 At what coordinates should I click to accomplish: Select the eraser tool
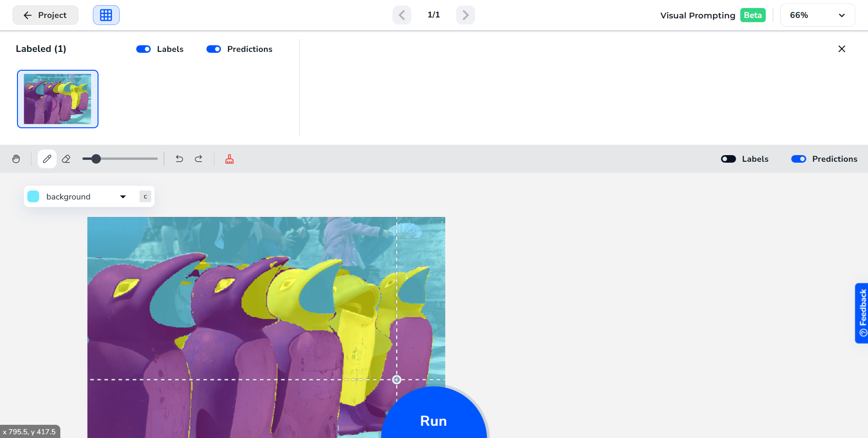[x=66, y=159]
